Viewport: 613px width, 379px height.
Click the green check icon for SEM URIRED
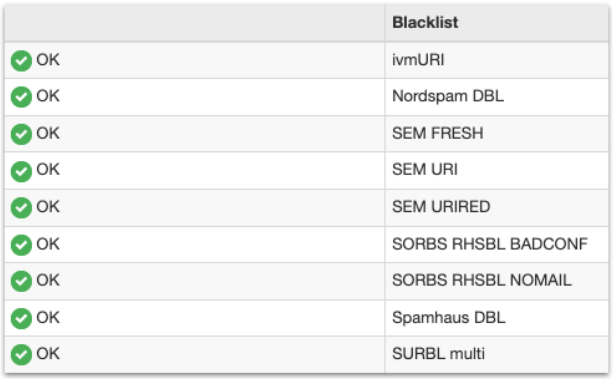point(21,208)
